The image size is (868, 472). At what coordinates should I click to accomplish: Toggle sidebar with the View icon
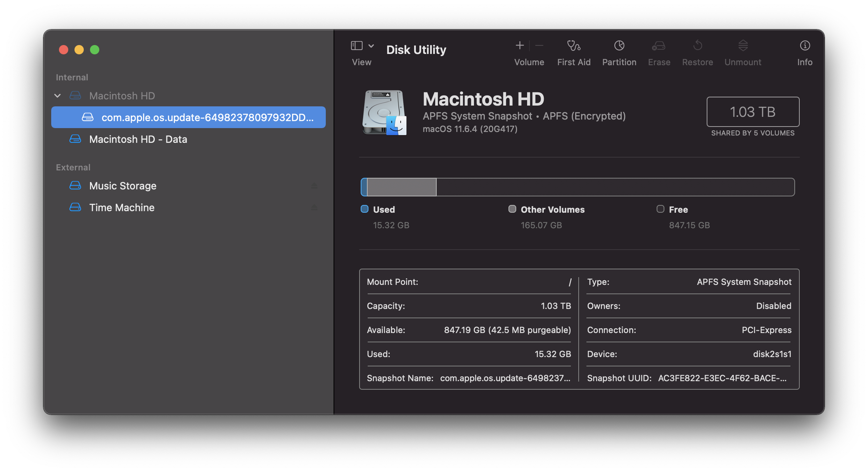pyautogui.click(x=357, y=46)
